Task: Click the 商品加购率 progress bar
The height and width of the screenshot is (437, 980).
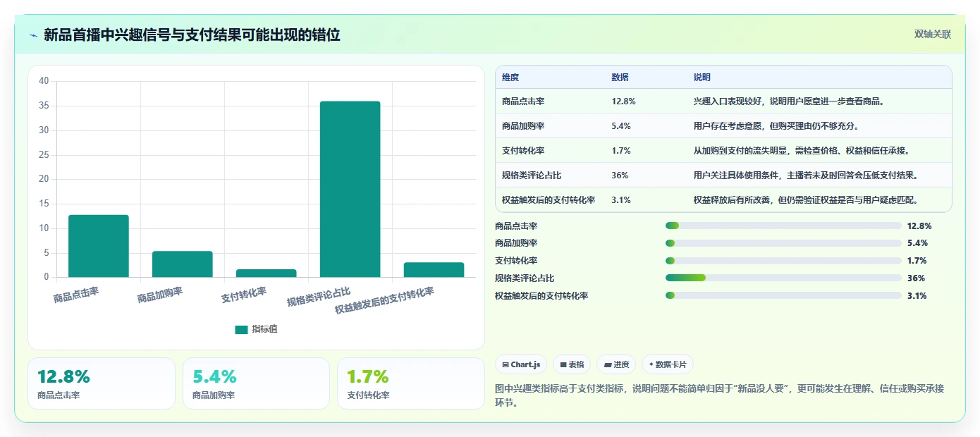Action: tap(783, 243)
